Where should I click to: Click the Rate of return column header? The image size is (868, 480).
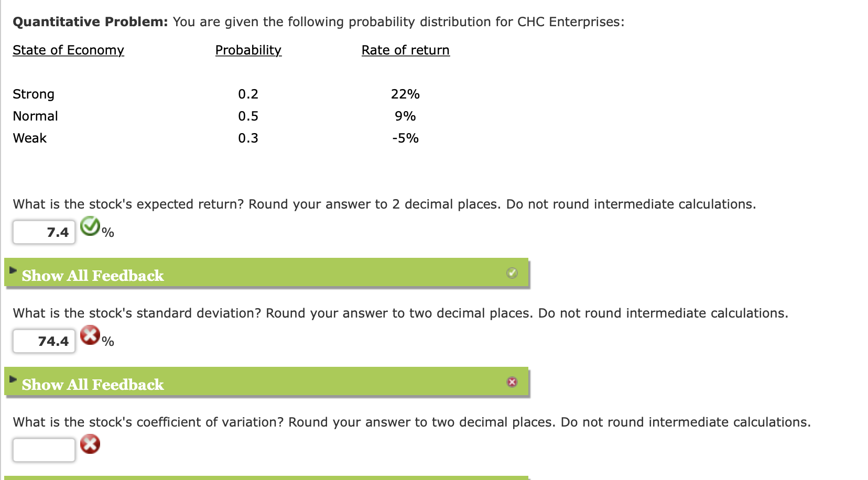[x=405, y=50]
